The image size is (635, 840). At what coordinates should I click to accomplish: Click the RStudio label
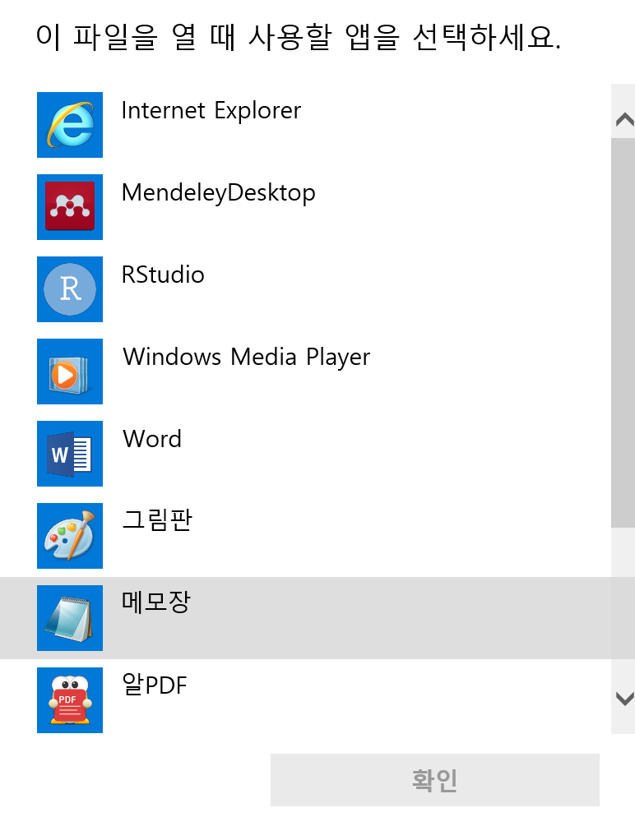point(163,275)
